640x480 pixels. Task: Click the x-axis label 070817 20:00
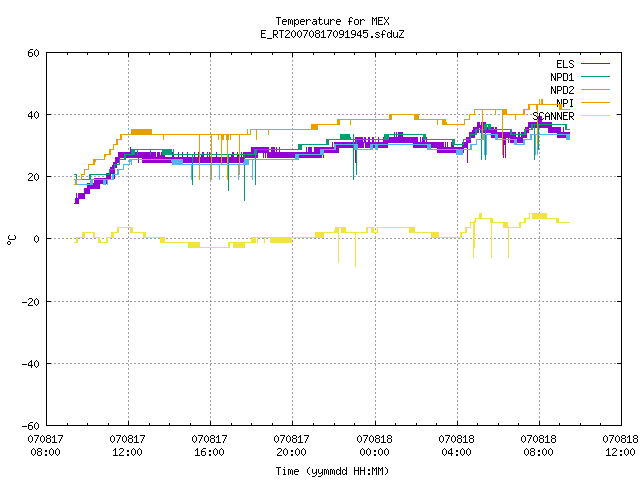pyautogui.click(x=291, y=446)
